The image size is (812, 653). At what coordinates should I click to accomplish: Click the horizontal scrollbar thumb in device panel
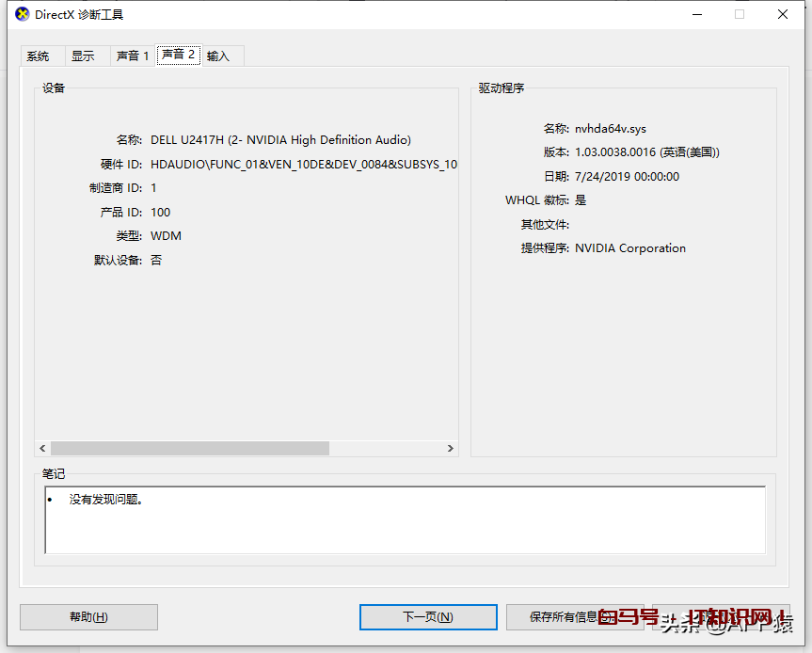pyautogui.click(x=190, y=449)
